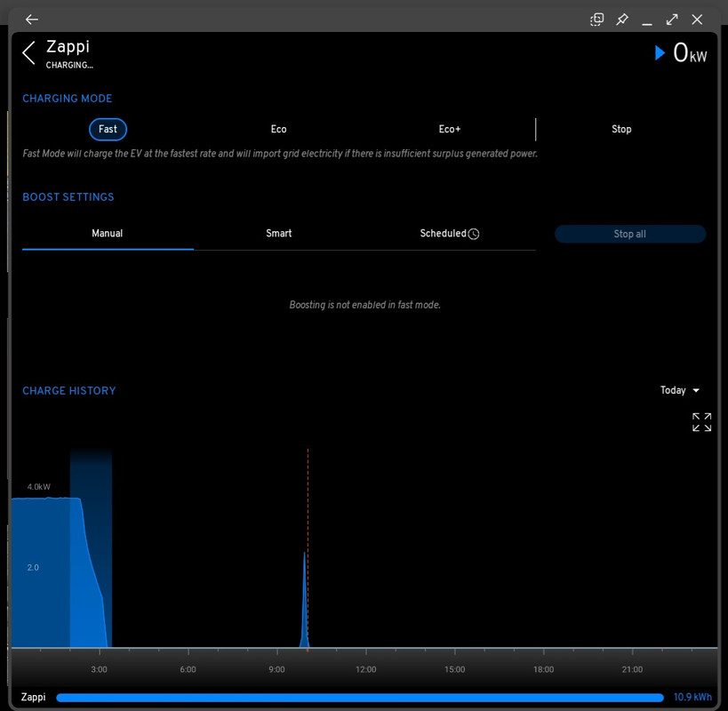The width and height of the screenshot is (728, 711).
Task: Pin the window with the pin icon
Action: [622, 20]
